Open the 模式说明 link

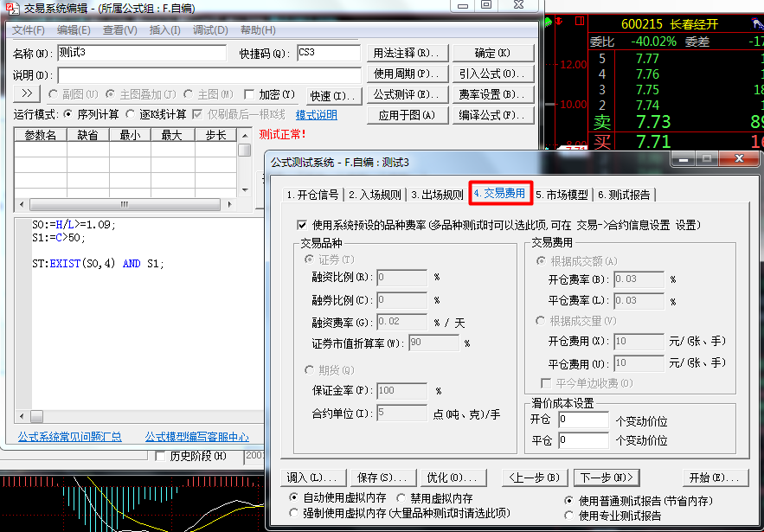[316, 115]
